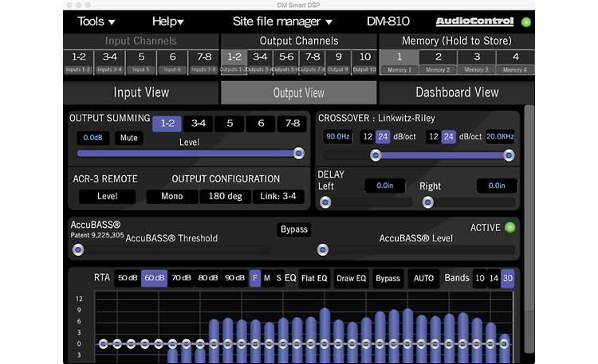Select output channel 10
598x364 pixels.
click(x=364, y=62)
